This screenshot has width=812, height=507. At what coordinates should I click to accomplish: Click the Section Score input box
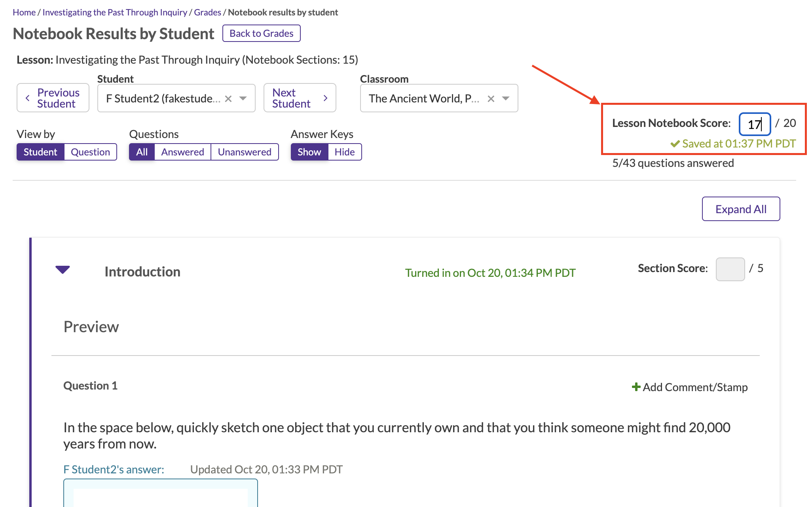(x=730, y=269)
